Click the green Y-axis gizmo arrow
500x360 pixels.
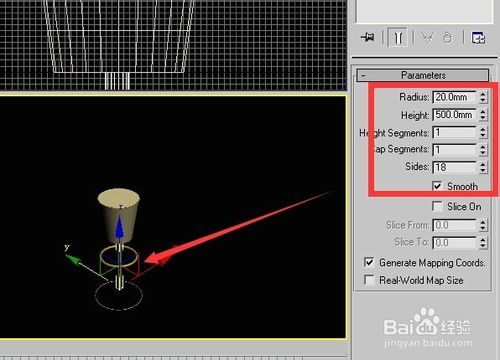click(x=73, y=259)
